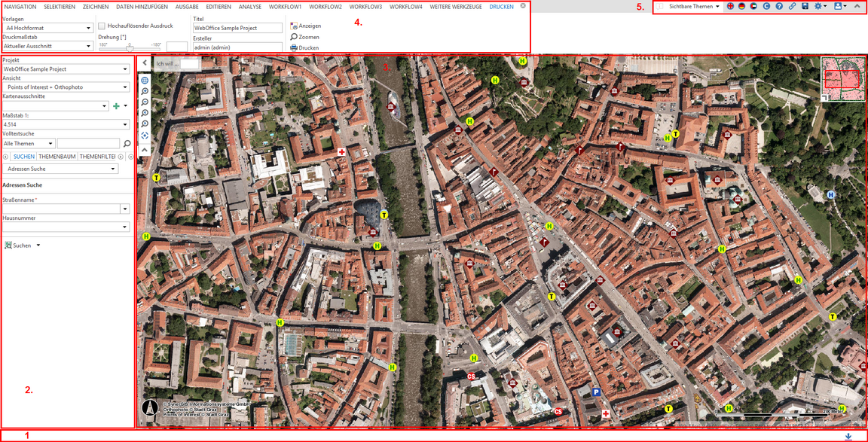Enable Hochauflösender Ausdruck checkbox
This screenshot has width=868, height=442.
tap(102, 26)
